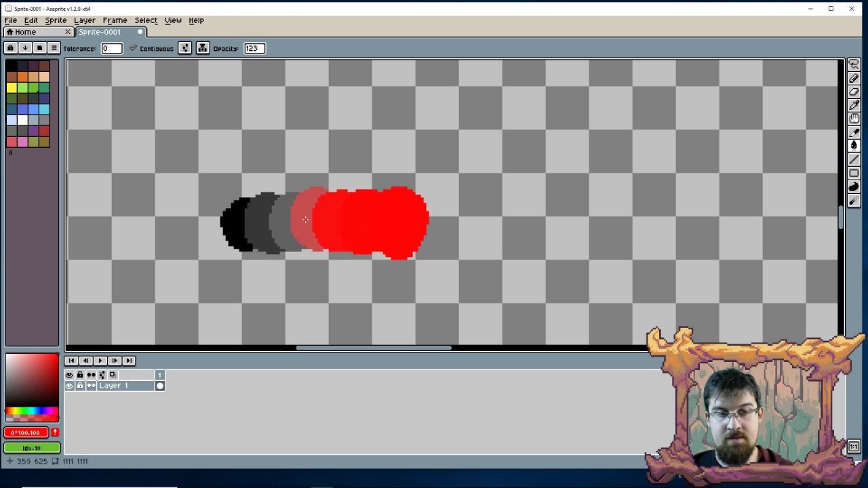
Task: Select the Rectangle shape tool
Action: (854, 173)
